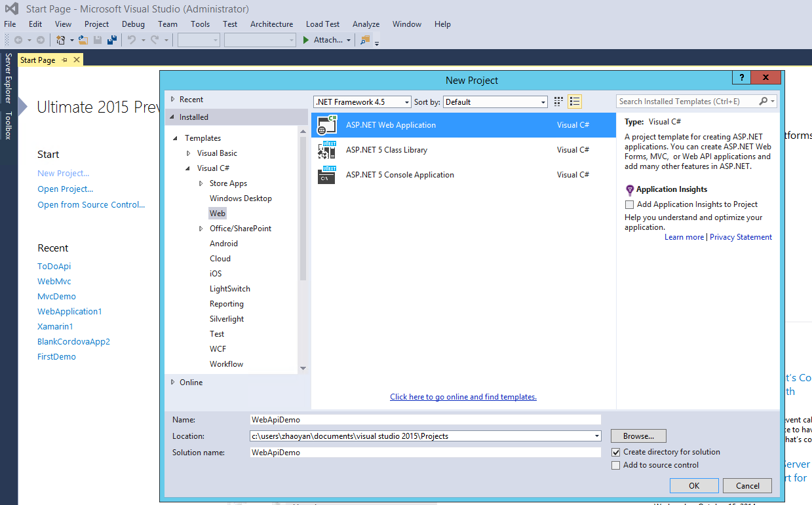Open the Attach button dropdown arrow
Image resolution: width=812 pixels, height=505 pixels.
pos(349,40)
